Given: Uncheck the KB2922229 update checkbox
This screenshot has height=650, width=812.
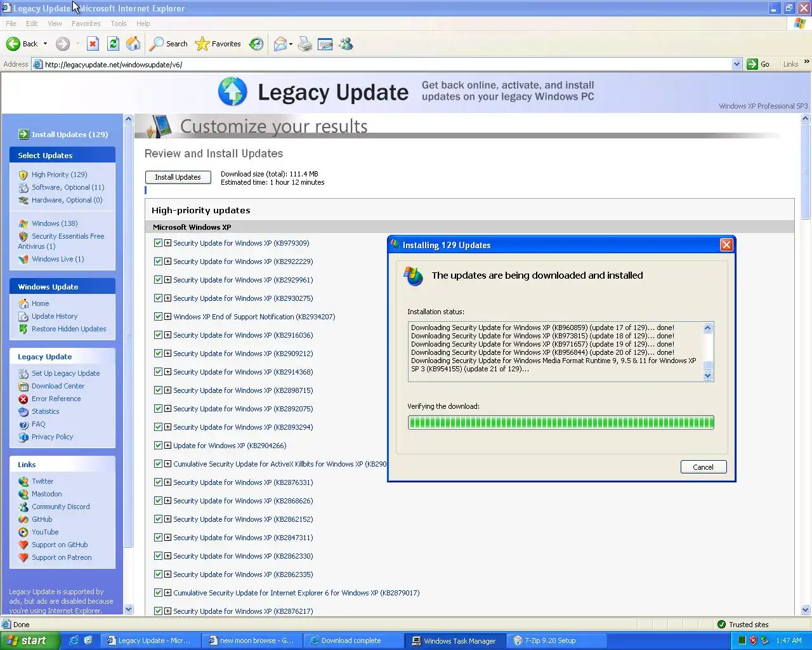Looking at the screenshot, I should (x=158, y=262).
